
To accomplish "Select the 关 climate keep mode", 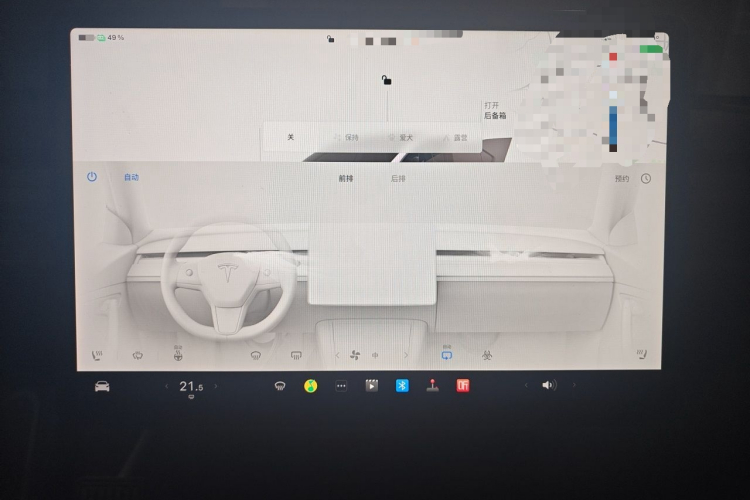I will 290,137.
